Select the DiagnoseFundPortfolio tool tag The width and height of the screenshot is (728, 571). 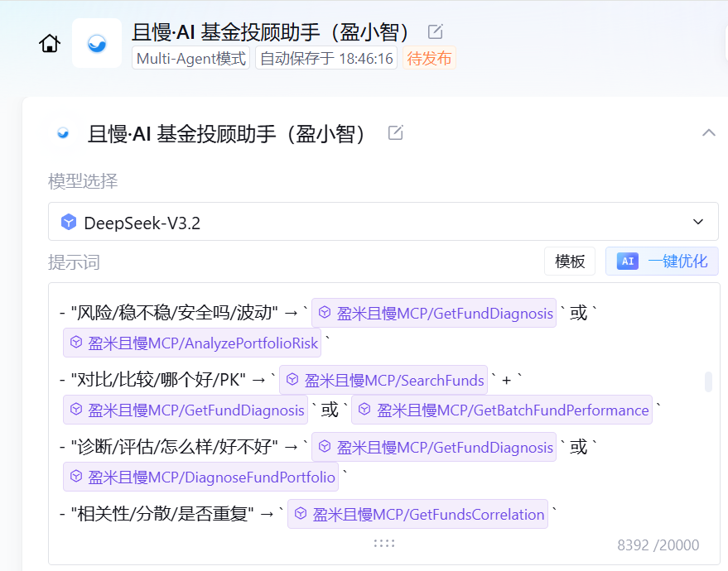pos(200,477)
